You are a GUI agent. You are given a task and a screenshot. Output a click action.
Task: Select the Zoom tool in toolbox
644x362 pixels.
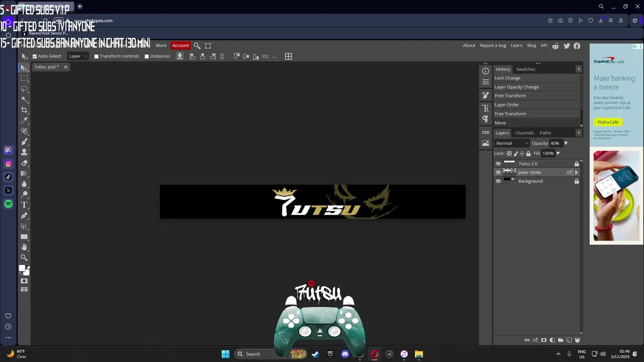24,258
